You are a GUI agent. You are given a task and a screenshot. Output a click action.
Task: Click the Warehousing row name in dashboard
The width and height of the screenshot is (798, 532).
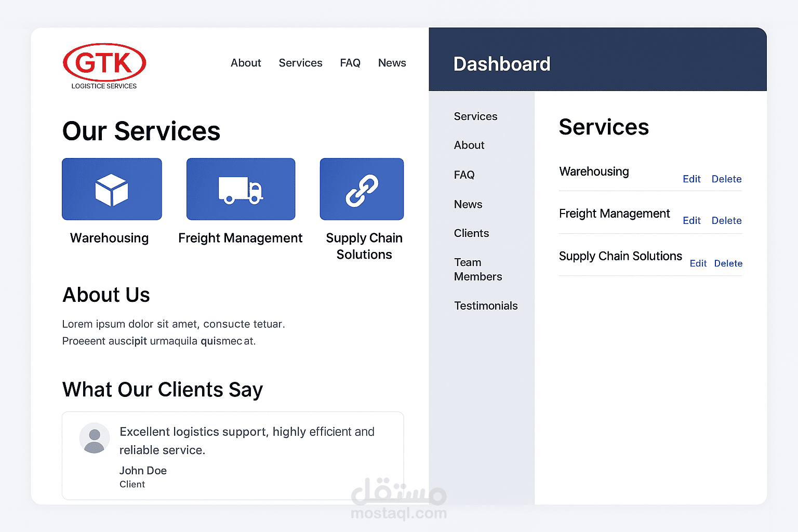[594, 171]
